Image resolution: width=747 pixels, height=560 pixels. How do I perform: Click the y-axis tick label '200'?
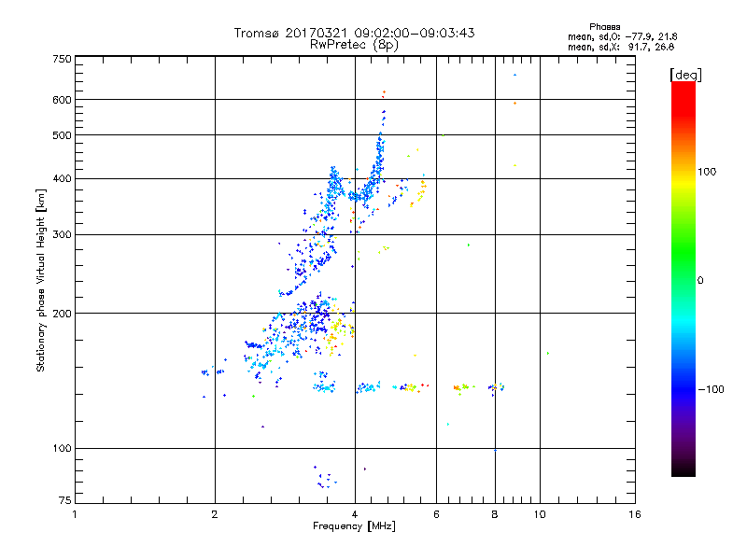coord(62,314)
